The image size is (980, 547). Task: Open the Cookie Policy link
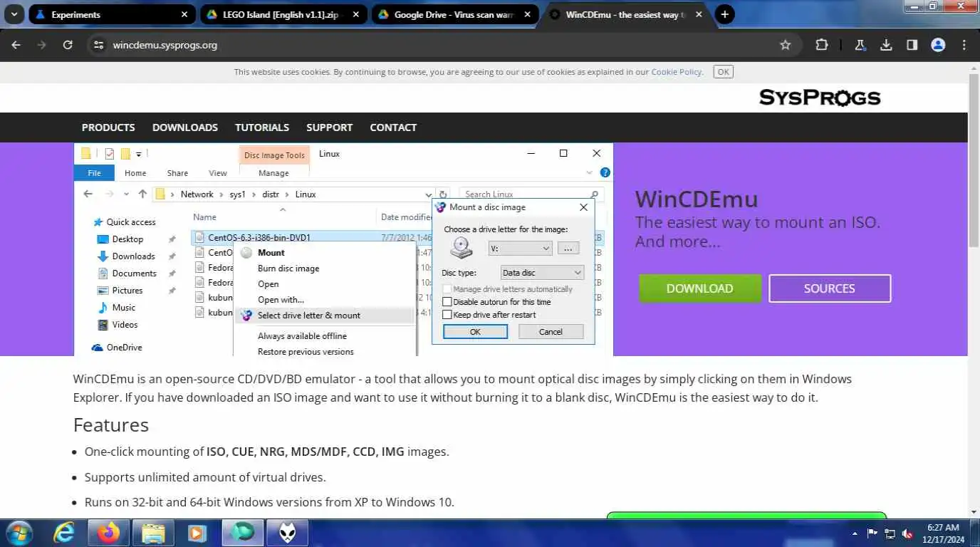coord(676,72)
